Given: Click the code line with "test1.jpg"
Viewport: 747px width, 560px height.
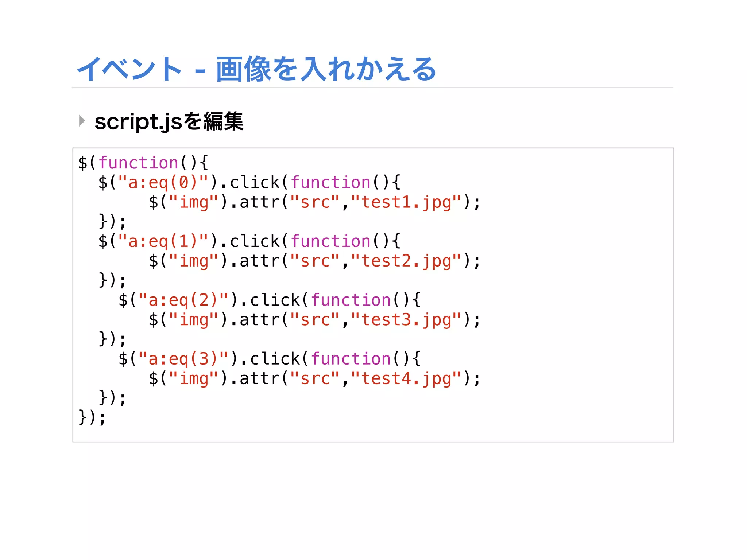Looking at the screenshot, I should 315,202.
